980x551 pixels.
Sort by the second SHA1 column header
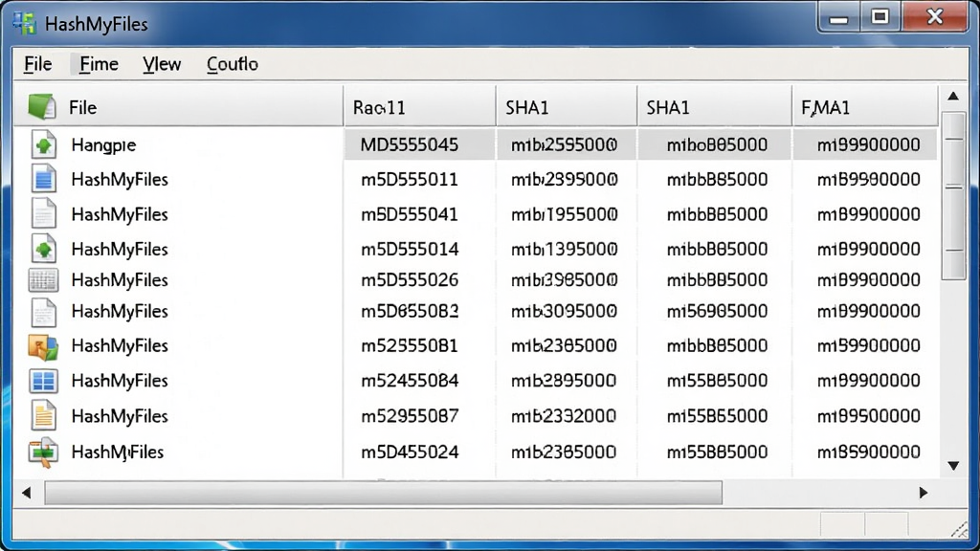(x=714, y=107)
